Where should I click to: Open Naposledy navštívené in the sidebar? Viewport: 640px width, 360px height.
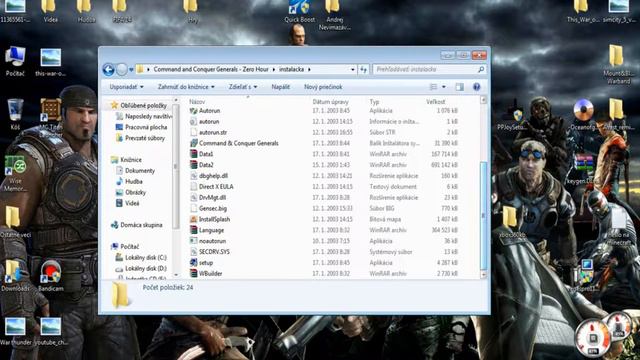pyautogui.click(x=148, y=116)
